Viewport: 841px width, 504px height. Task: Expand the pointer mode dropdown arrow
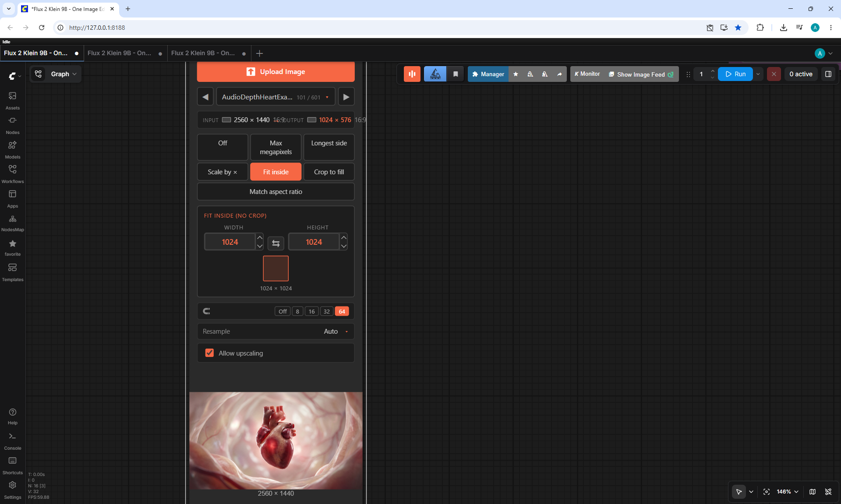[751, 492]
